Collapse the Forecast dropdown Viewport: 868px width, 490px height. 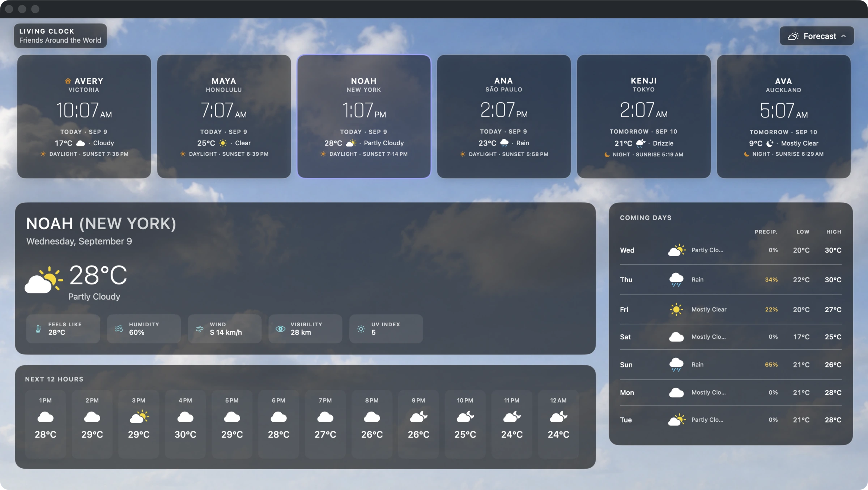[817, 36]
